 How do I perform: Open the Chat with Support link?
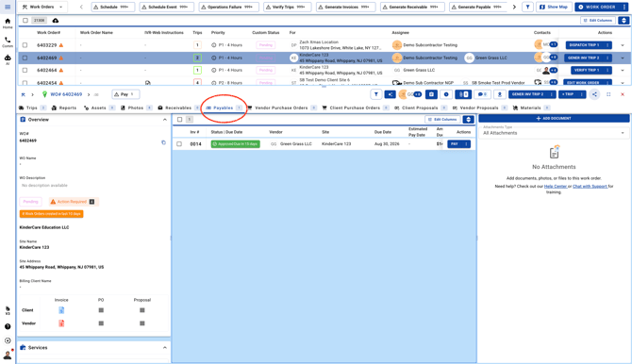pyautogui.click(x=590, y=186)
